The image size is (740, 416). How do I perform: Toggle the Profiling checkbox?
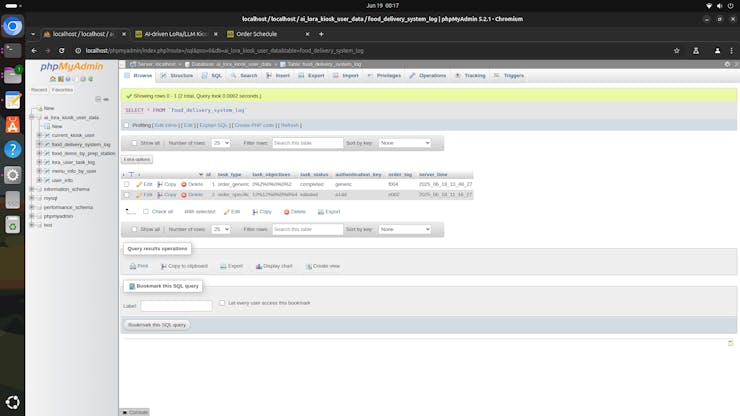[126, 125]
